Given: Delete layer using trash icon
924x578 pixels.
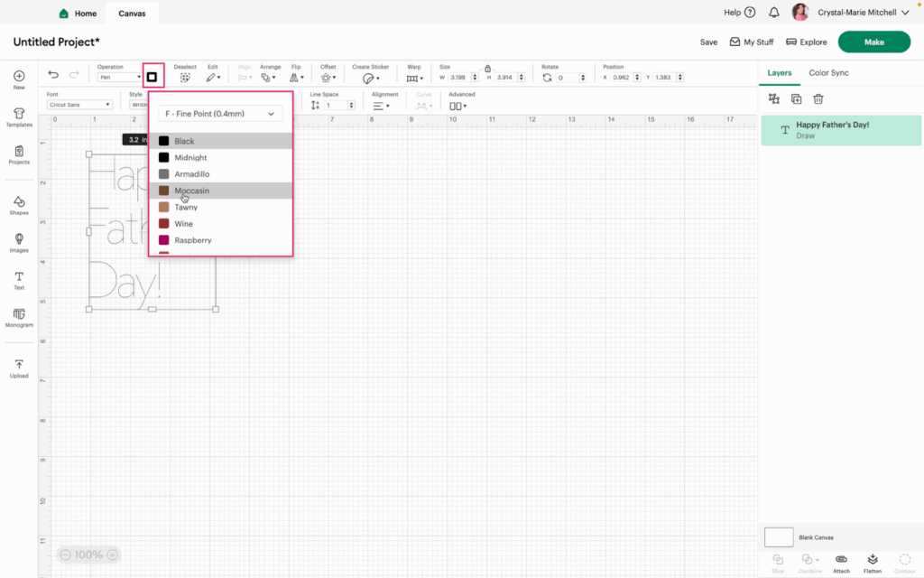Looking at the screenshot, I should coord(818,99).
